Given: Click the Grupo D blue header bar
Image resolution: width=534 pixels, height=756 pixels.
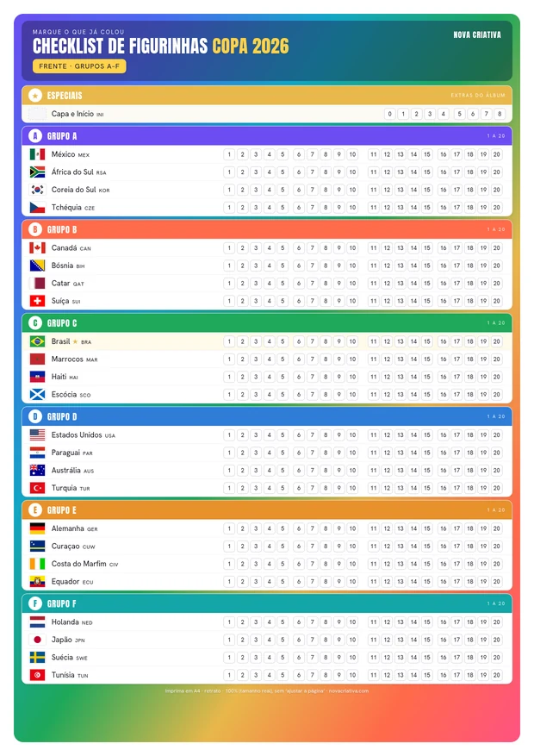Looking at the screenshot, I should [x=267, y=416].
